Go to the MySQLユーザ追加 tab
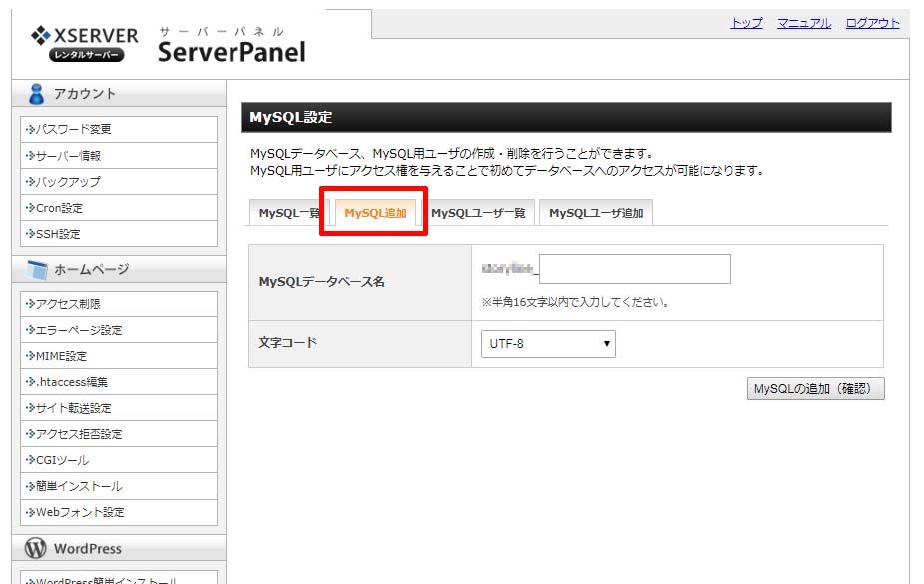The width and height of the screenshot is (924, 584). point(596,213)
